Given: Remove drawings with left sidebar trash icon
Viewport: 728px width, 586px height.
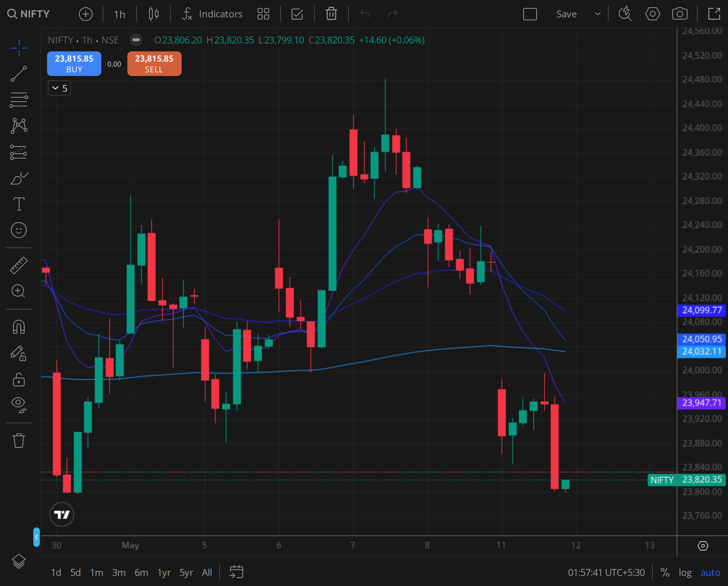Looking at the screenshot, I should point(19,441).
